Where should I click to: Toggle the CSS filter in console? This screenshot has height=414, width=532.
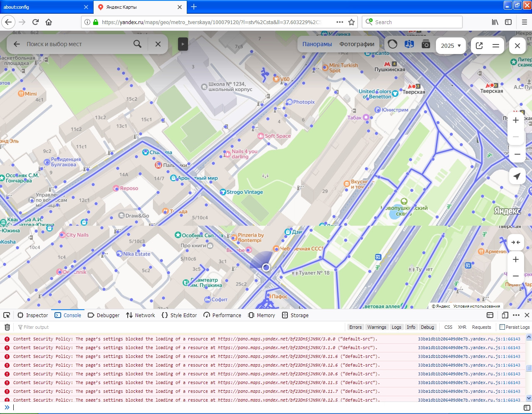pyautogui.click(x=448, y=327)
